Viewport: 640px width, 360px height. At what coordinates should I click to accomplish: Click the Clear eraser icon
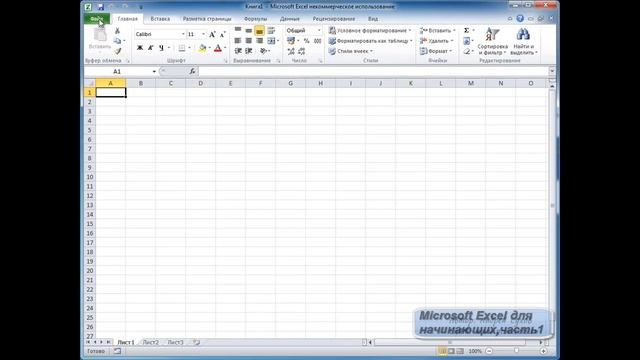point(467,51)
